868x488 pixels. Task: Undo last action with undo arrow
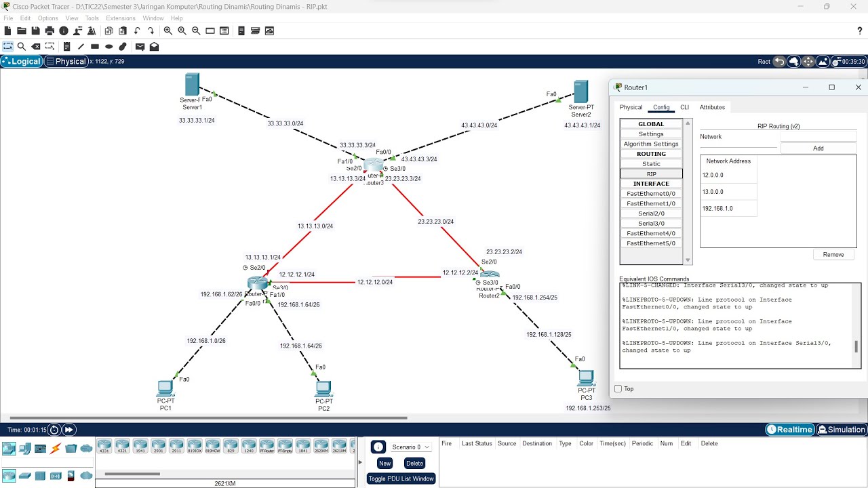click(137, 30)
